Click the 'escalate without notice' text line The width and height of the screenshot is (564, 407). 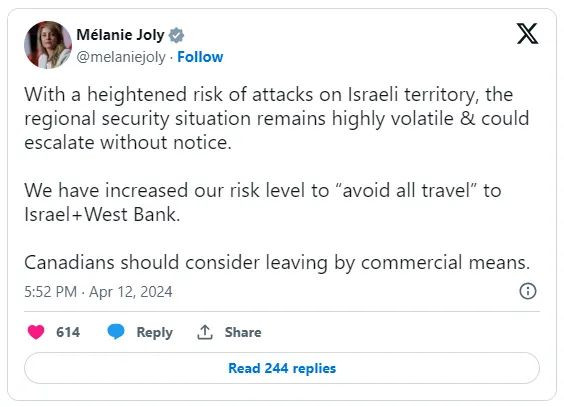click(128, 142)
